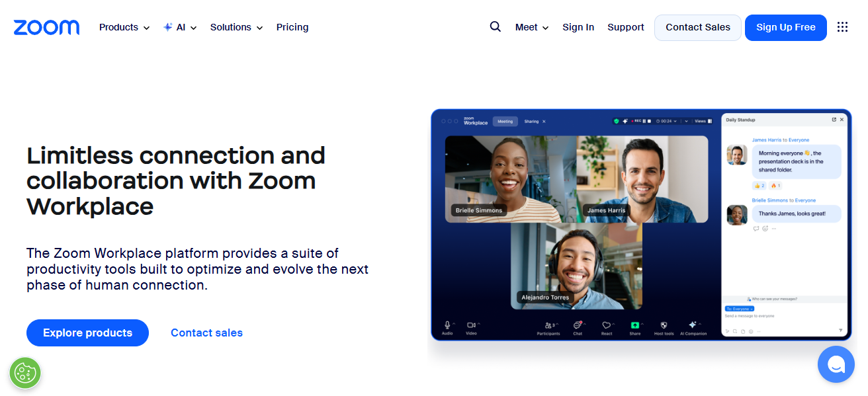Click the Chat icon in meeting toolbar
Image resolution: width=868 pixels, height=396 pixels.
click(x=577, y=325)
